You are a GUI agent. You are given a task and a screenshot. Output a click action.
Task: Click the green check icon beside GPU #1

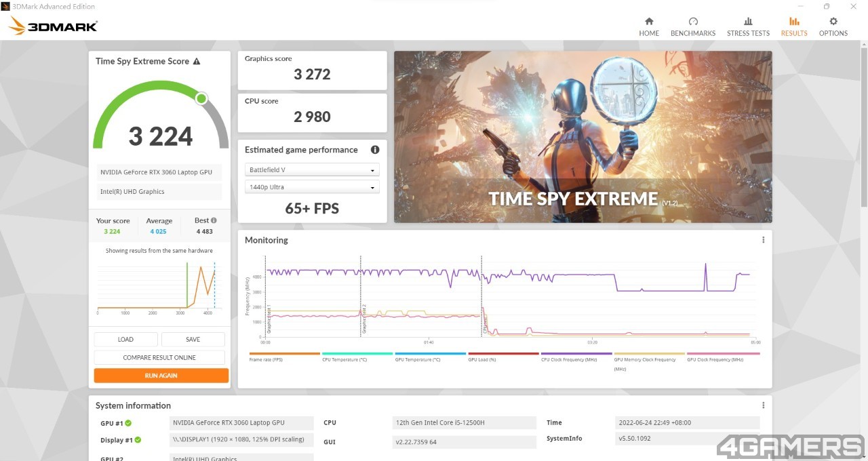click(x=128, y=423)
